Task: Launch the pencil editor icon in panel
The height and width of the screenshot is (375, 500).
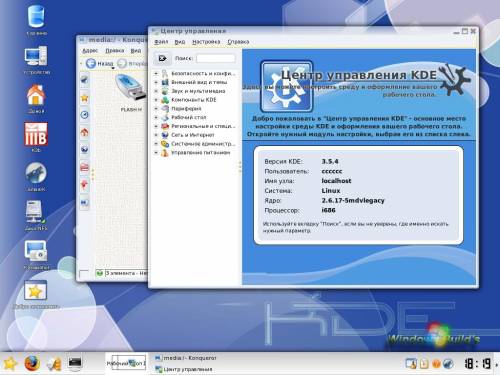Action: tap(53, 363)
